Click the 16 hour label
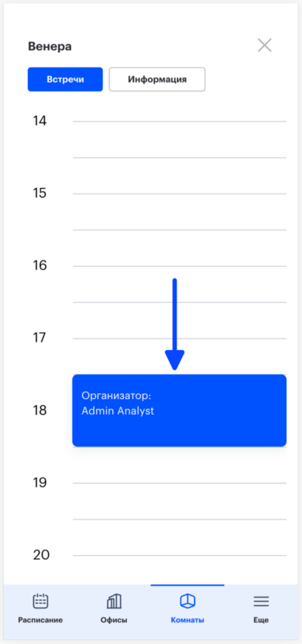 click(40, 266)
